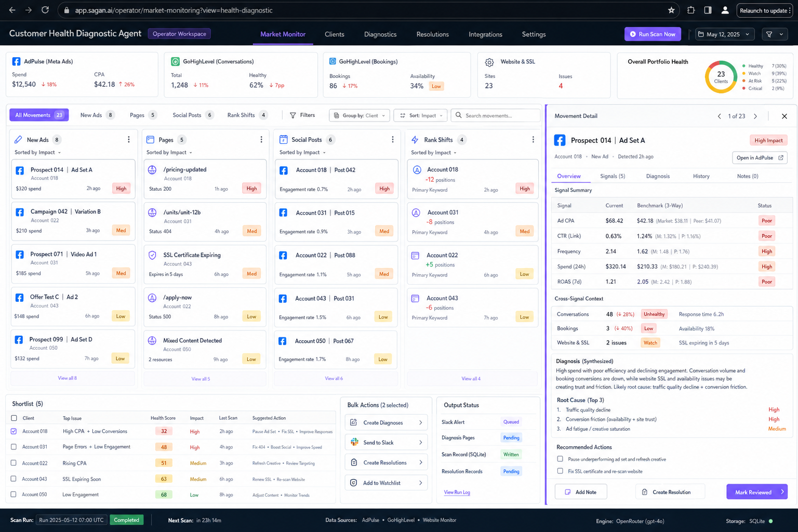
Task: Switch to the Signals (5) detail tab
Action: [613, 176]
